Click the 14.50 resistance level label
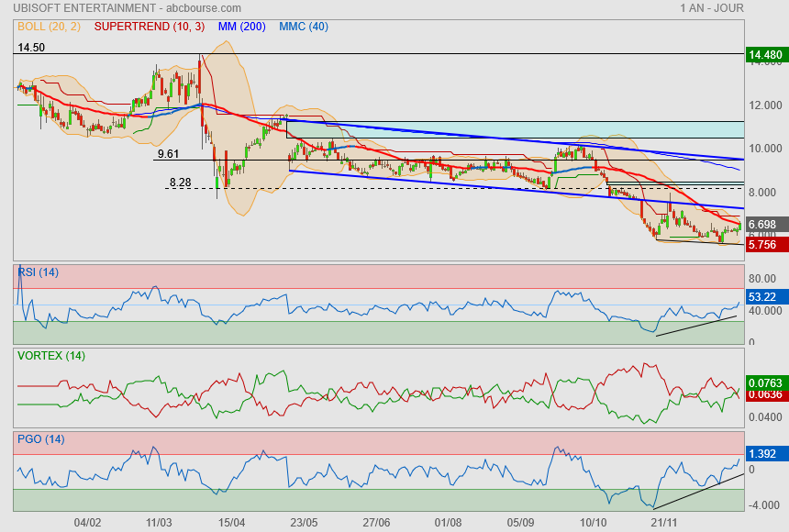 tap(31, 47)
